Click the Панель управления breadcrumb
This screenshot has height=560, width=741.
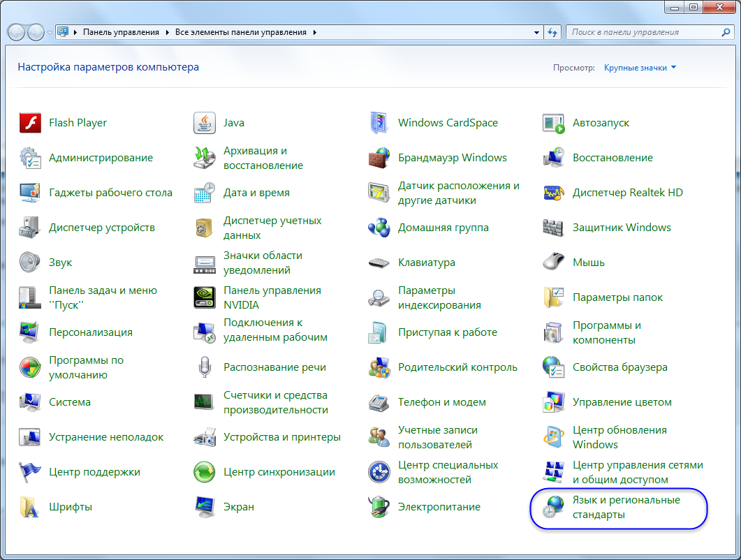point(121,32)
